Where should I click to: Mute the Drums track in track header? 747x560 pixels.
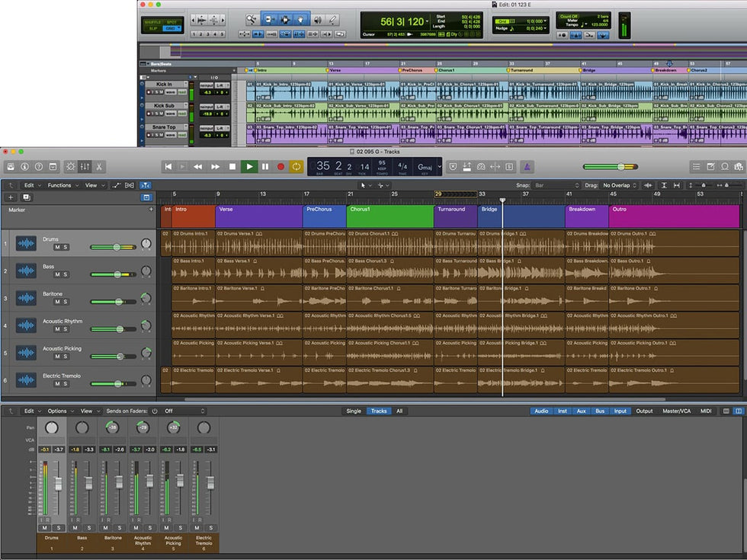click(56, 248)
